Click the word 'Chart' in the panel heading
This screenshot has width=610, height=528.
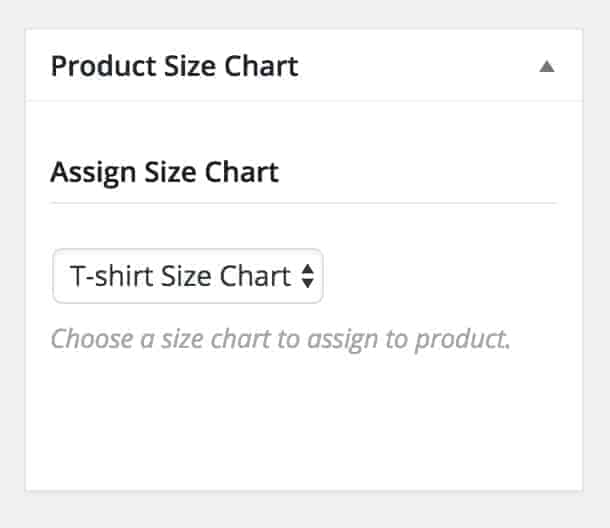tap(264, 67)
